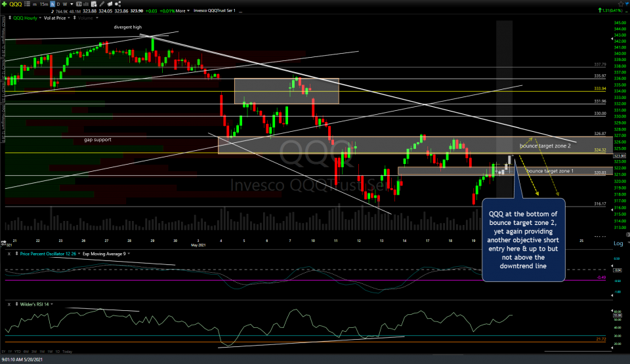Screen dimensions: 630x364
Task: Select the 1M time span
Action: [42, 352]
